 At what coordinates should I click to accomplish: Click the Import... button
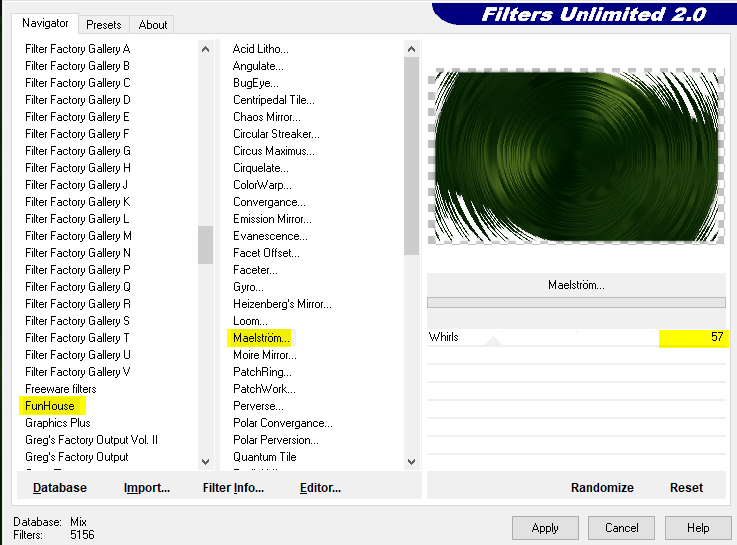pyautogui.click(x=147, y=488)
